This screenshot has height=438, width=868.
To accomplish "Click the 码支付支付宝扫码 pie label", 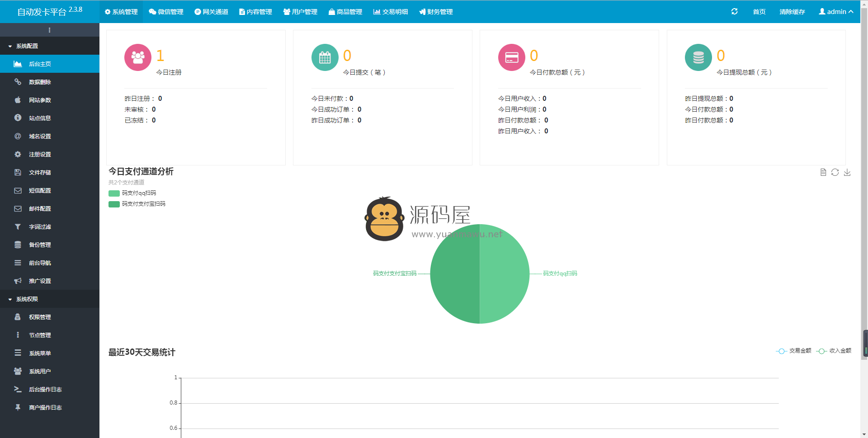I will pyautogui.click(x=395, y=273).
